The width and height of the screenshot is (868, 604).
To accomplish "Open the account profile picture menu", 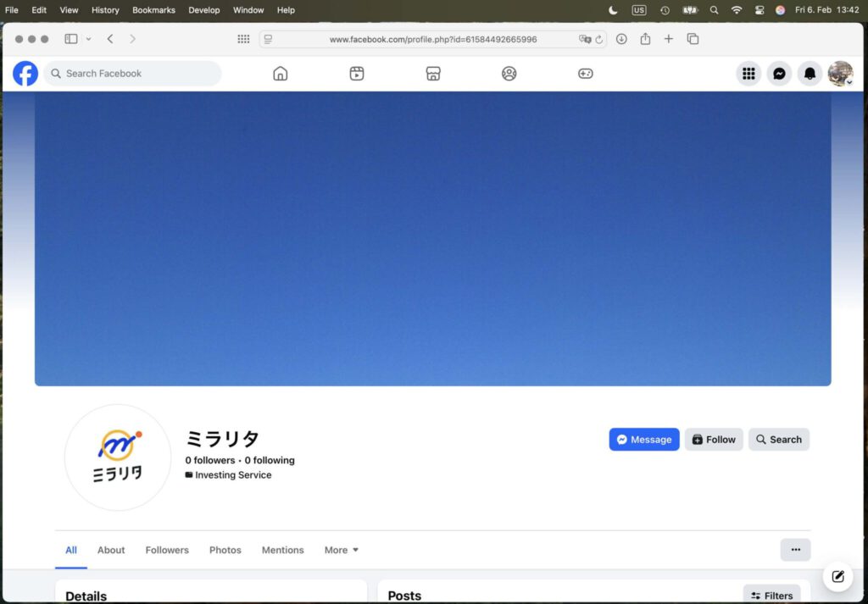I will click(x=840, y=74).
